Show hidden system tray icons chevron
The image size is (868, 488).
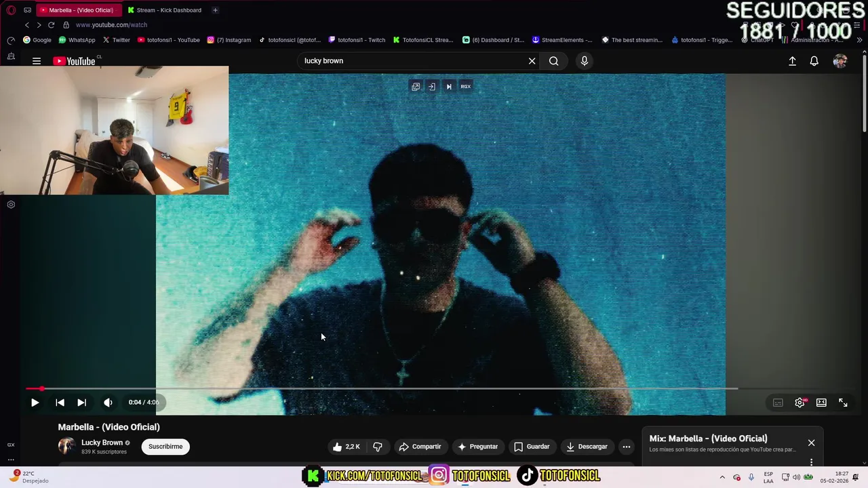(x=722, y=477)
